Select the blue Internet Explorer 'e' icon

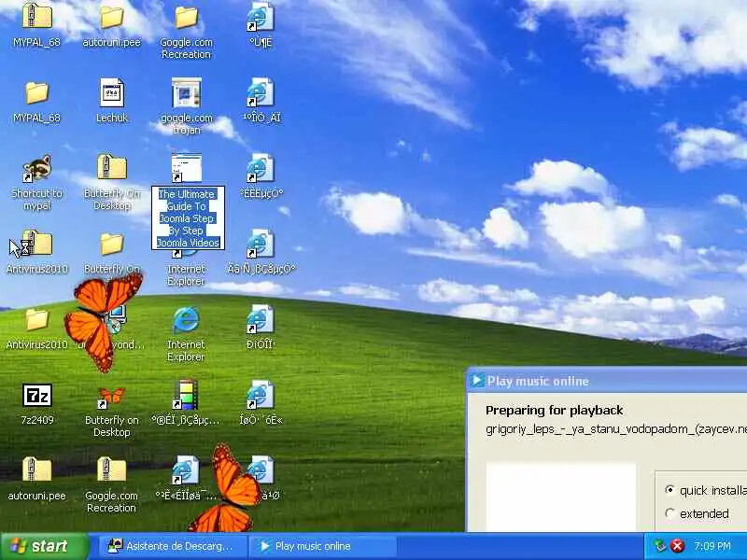click(x=186, y=319)
